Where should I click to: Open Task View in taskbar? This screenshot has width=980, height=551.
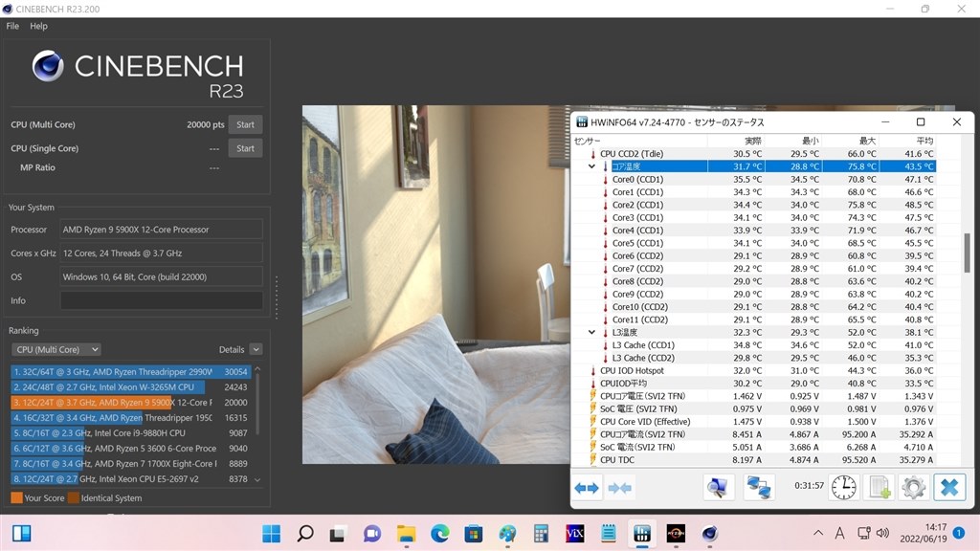[338, 534]
